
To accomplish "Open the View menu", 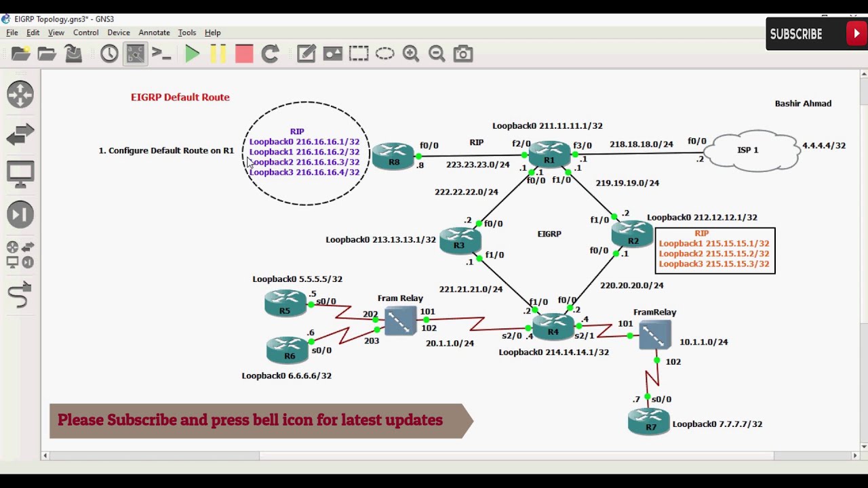I will pyautogui.click(x=56, y=33).
